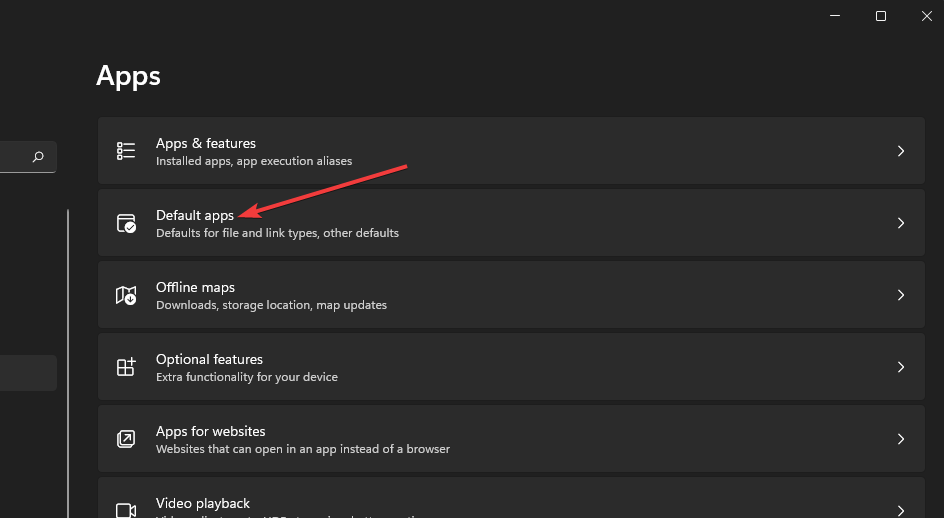Expand Apps for websites chevron
Screen dimensions: 944x518
click(900, 439)
